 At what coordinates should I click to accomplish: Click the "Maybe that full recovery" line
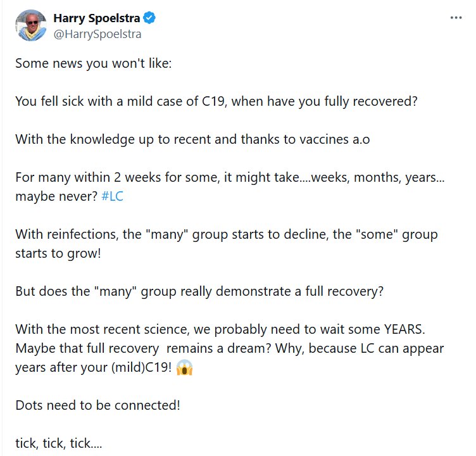coord(229,349)
